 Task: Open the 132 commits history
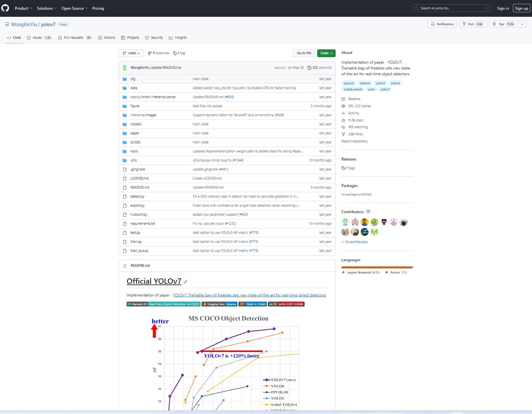[x=319, y=68]
